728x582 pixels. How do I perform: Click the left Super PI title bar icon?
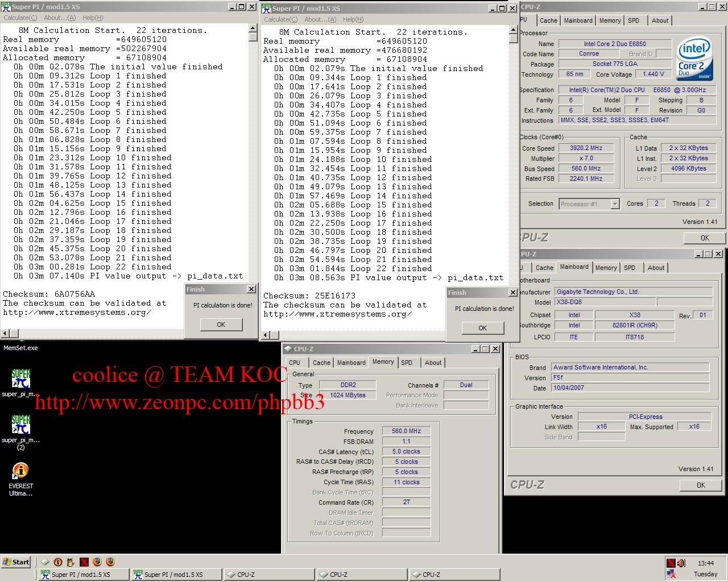[x=6, y=7]
